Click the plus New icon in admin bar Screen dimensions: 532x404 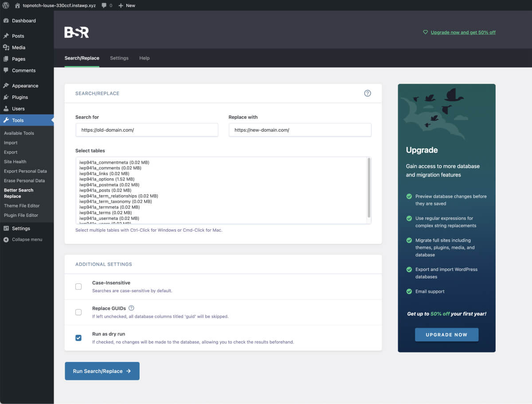pos(121,5)
